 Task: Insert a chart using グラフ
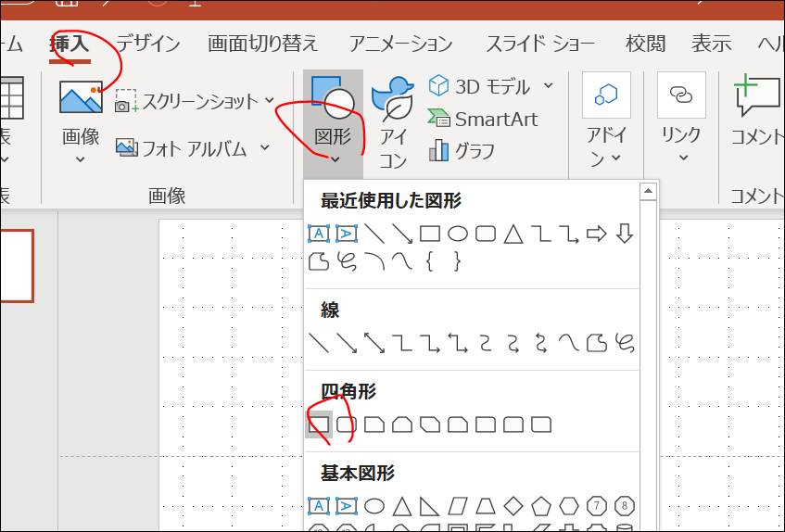click(462, 150)
